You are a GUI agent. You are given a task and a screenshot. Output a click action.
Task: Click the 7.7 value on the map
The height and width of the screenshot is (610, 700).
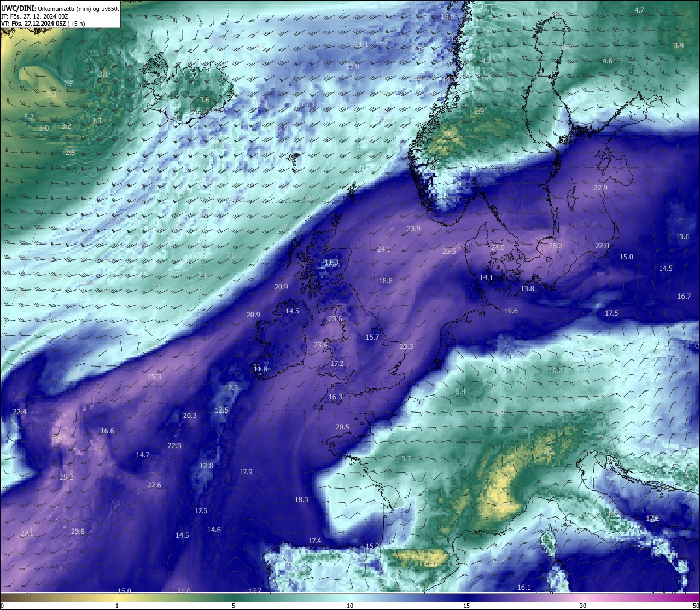pyautogui.click(x=68, y=84)
